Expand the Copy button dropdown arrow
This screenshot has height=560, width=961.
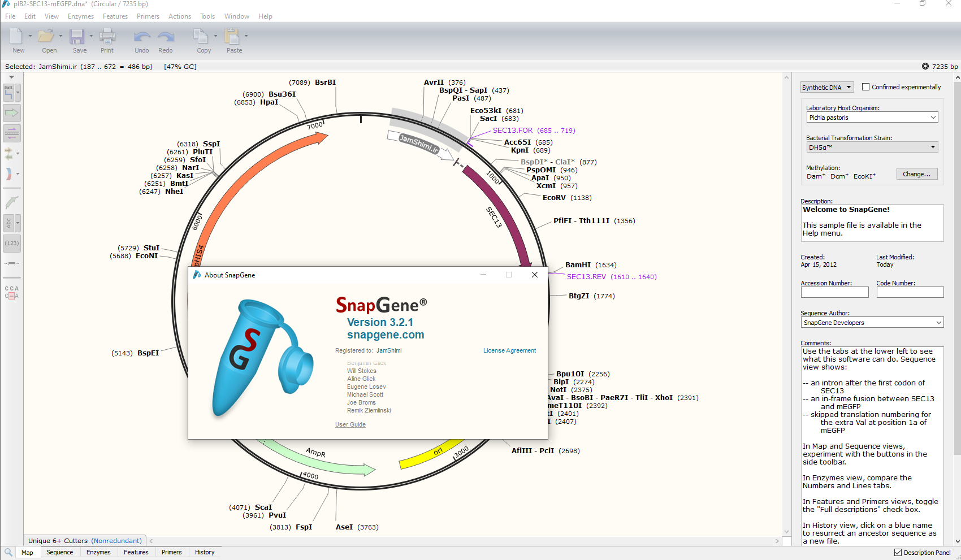tap(215, 36)
